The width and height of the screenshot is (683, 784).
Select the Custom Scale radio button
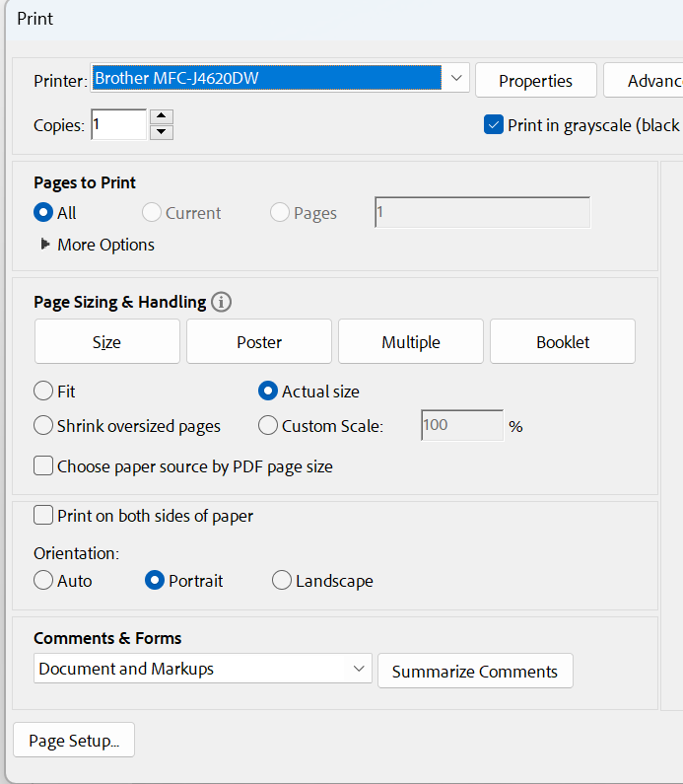268,426
